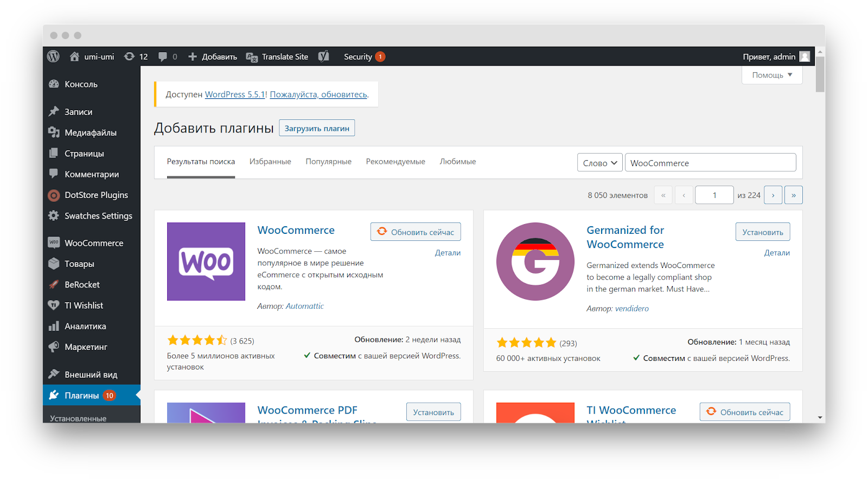Open the umi-umi site home icon

click(75, 56)
